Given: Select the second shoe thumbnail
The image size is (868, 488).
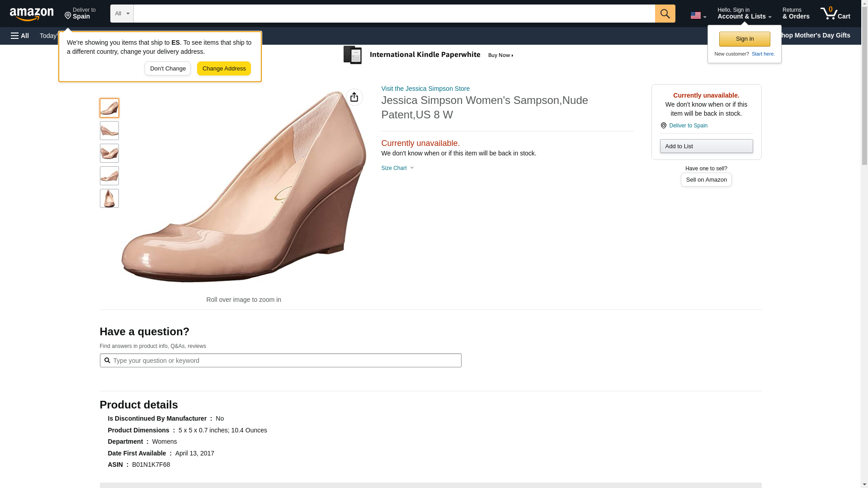Looking at the screenshot, I should coord(109,131).
